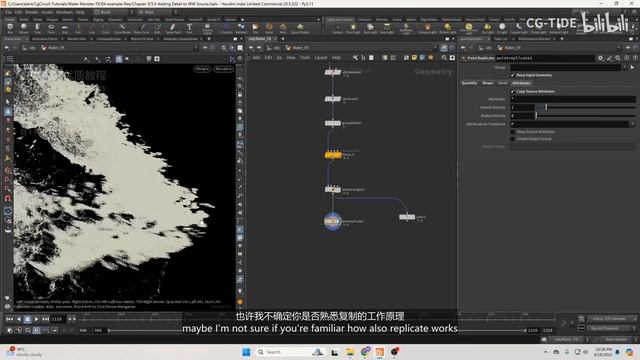The height and width of the screenshot is (360, 640).
Task: Select the Spiral shelf tool
Action: [269, 28]
